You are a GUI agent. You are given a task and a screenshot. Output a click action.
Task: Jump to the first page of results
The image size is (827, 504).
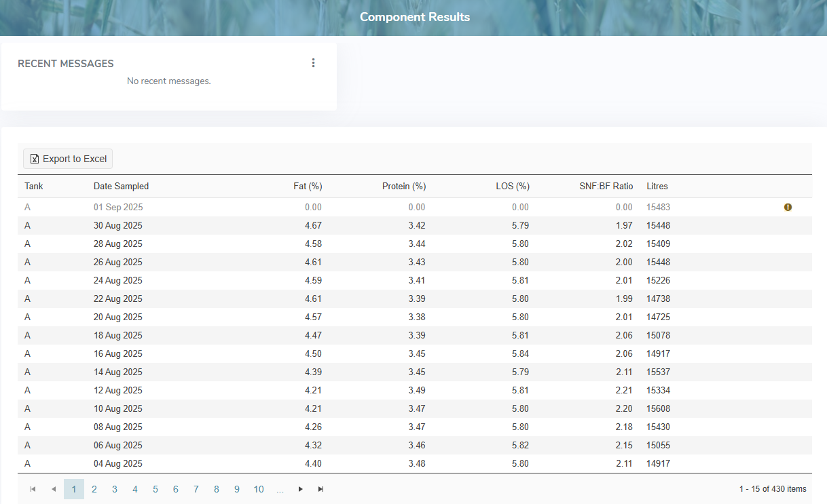point(33,488)
